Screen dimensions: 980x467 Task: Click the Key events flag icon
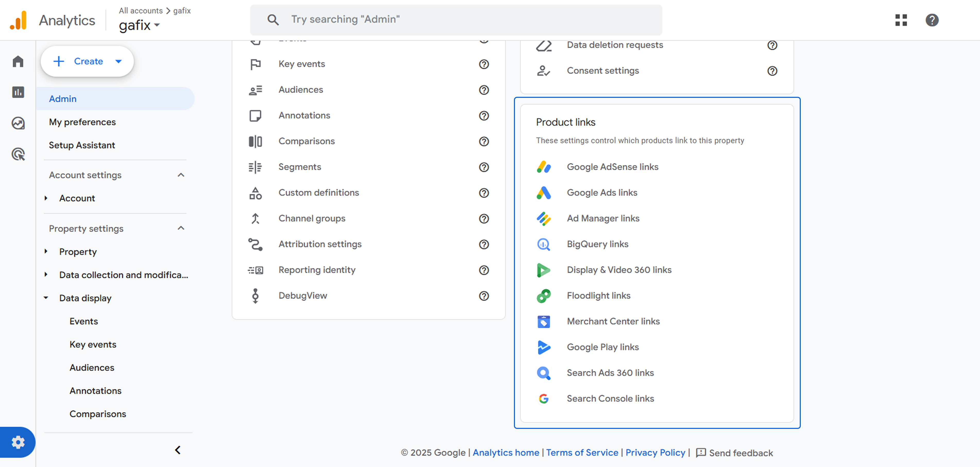pos(255,64)
